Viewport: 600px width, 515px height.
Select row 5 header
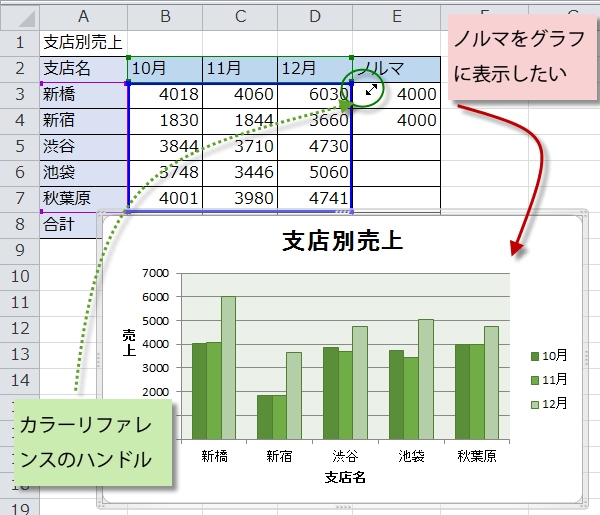coord(20,147)
